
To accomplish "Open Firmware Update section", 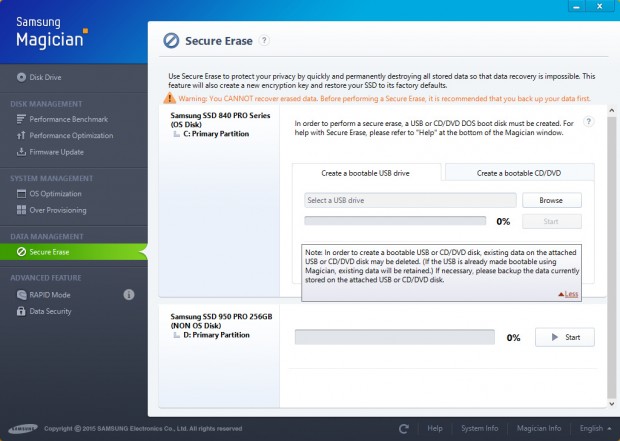I will point(58,152).
